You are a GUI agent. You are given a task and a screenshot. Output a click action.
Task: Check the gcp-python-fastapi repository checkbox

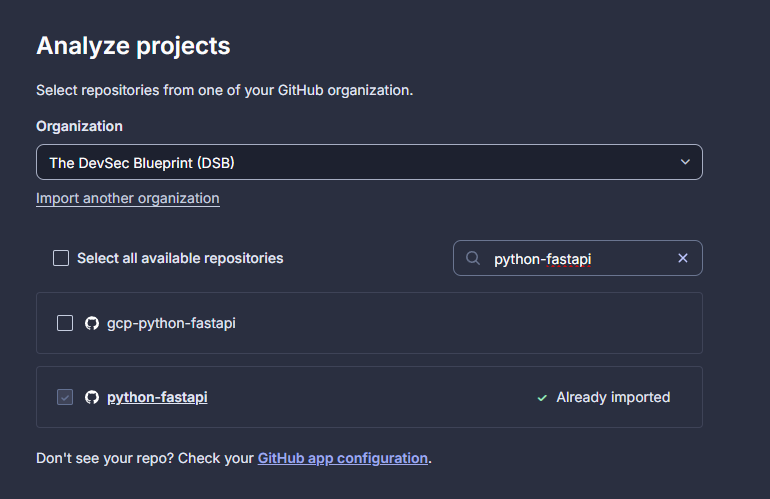(65, 323)
